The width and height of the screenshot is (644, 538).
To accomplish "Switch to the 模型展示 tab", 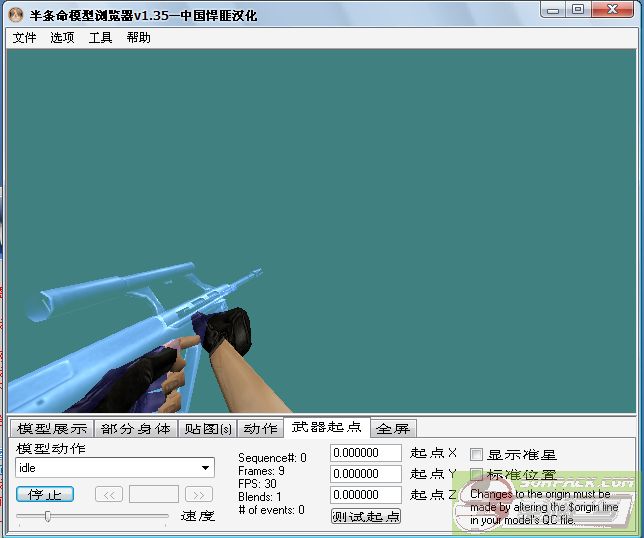I will (52, 429).
